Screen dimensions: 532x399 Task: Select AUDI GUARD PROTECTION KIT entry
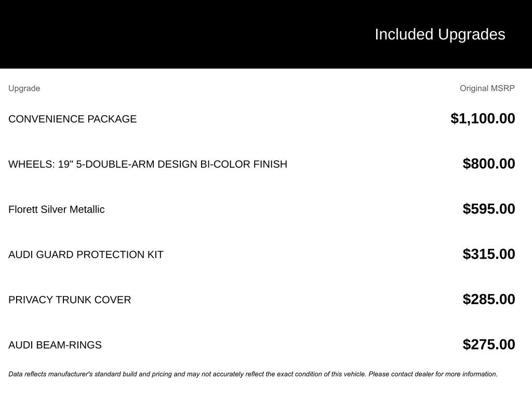tap(86, 255)
